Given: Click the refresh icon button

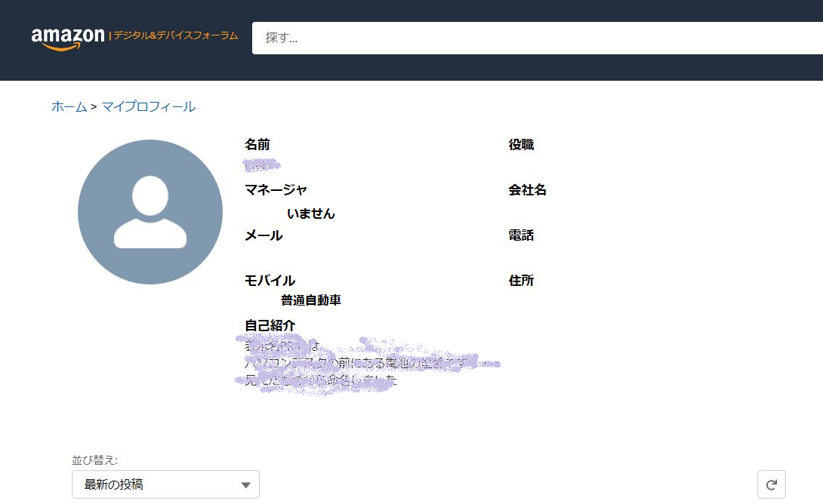Looking at the screenshot, I should [x=771, y=484].
